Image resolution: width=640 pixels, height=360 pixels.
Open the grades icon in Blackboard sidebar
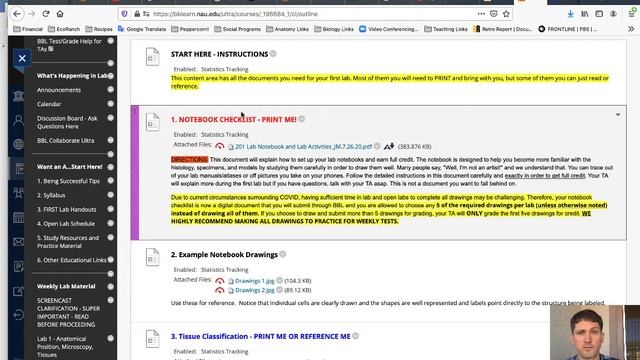coord(18,266)
